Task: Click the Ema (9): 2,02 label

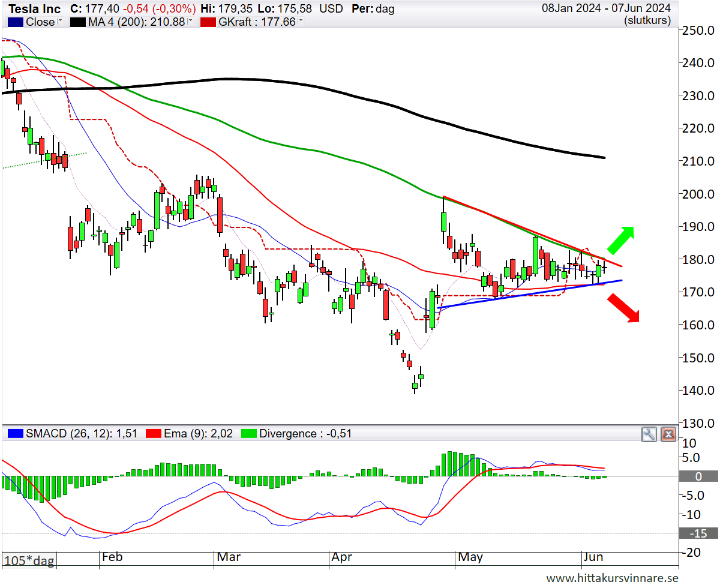Action: click(x=199, y=433)
